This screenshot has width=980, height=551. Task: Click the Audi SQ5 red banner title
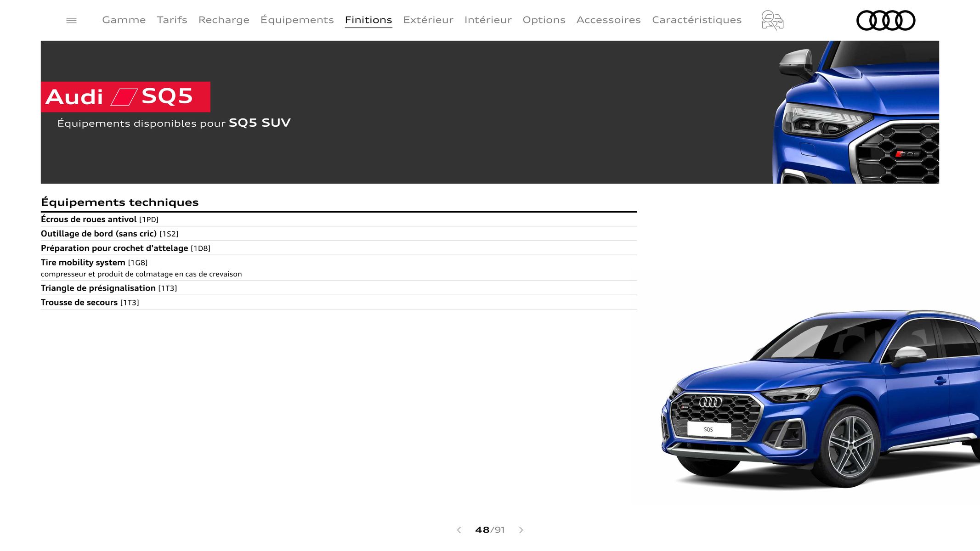(125, 97)
